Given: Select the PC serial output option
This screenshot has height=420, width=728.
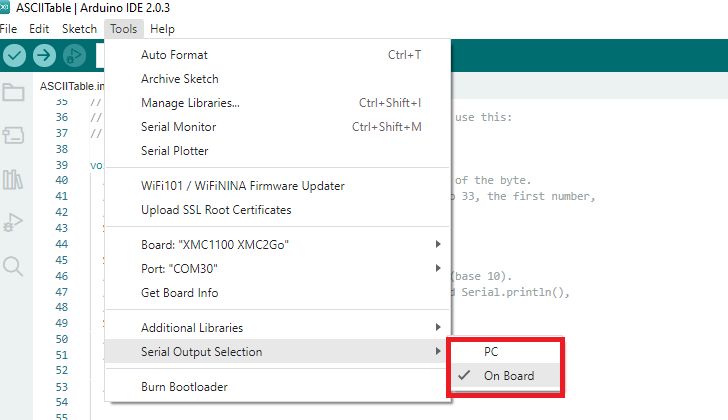Looking at the screenshot, I should click(x=505, y=352).
